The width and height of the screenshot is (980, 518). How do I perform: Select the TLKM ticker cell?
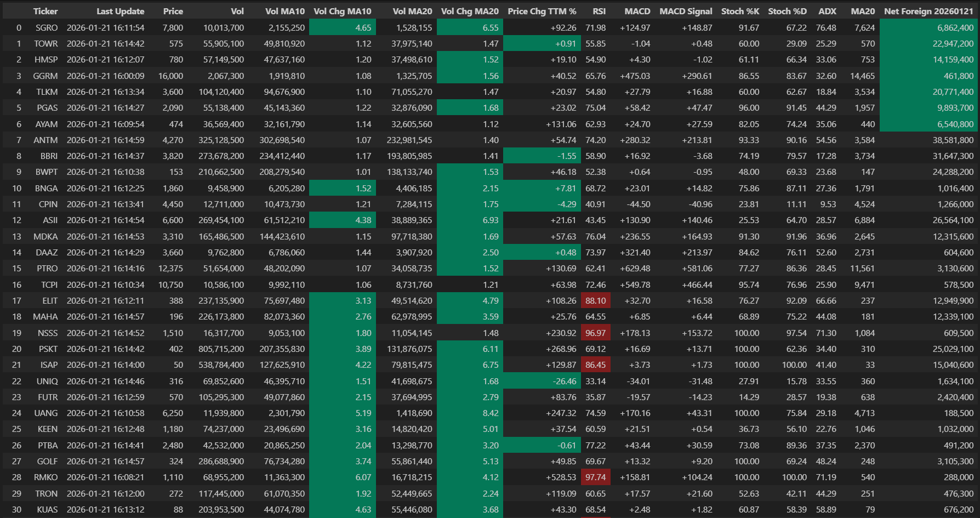tap(47, 92)
